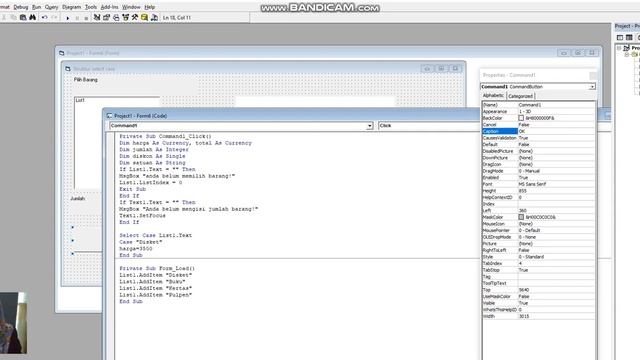Select the Height property row
The width and height of the screenshot is (640, 360).
point(538,191)
